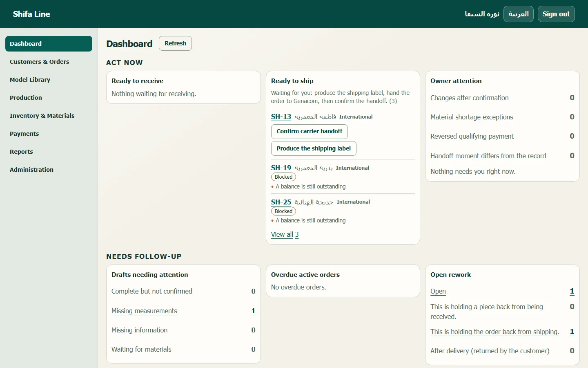This screenshot has width=588, height=368.
Task: Click 'No overdue orders.' message
Action: tap(298, 287)
